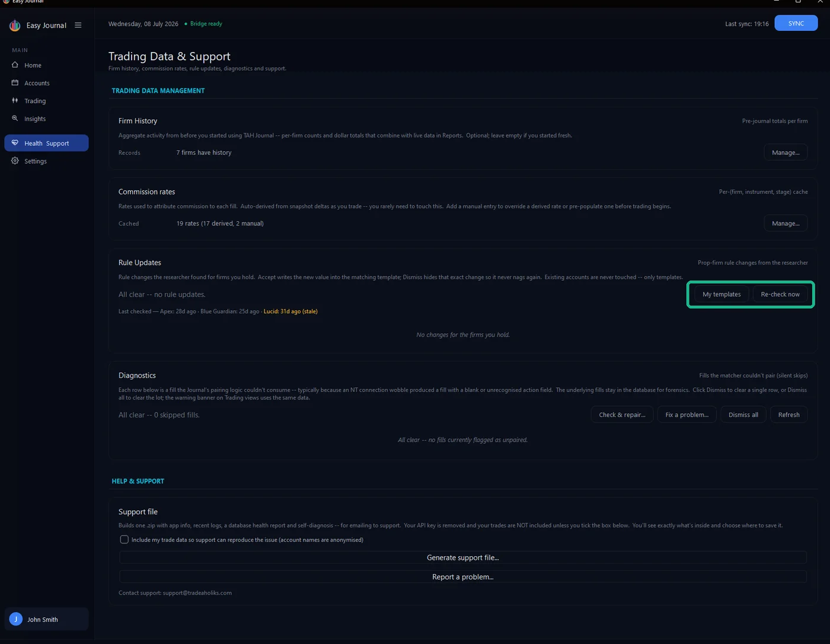This screenshot has height=644, width=830.
Task: Open Fix a problem dialog
Action: click(687, 415)
